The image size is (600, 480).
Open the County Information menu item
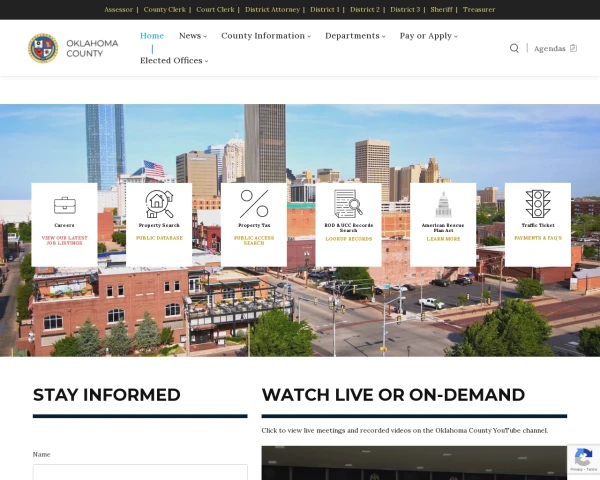263,36
